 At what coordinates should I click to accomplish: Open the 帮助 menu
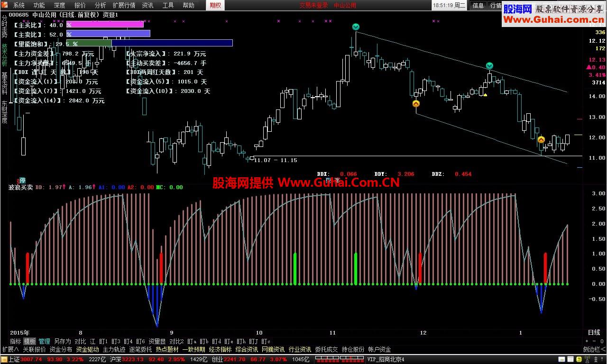[x=189, y=5]
